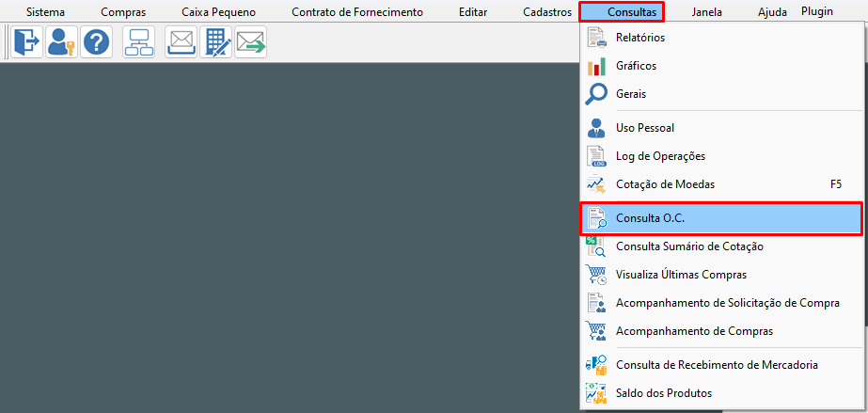Open Log de Operações
Image resolution: width=868 pixels, height=413 pixels.
click(x=723, y=156)
